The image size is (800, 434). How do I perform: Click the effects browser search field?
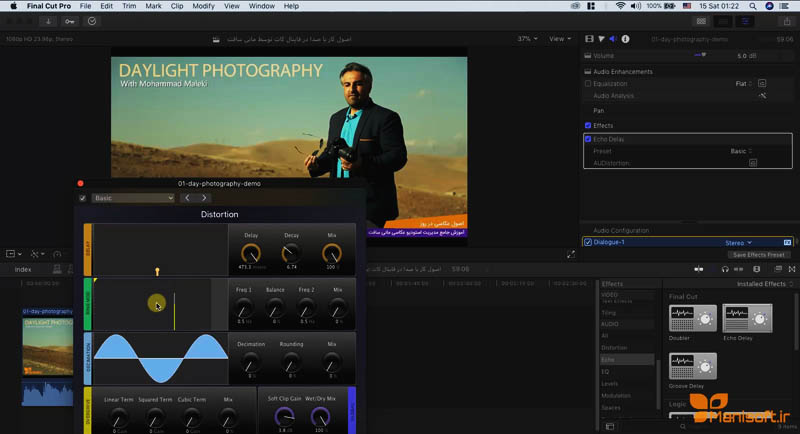(730, 426)
